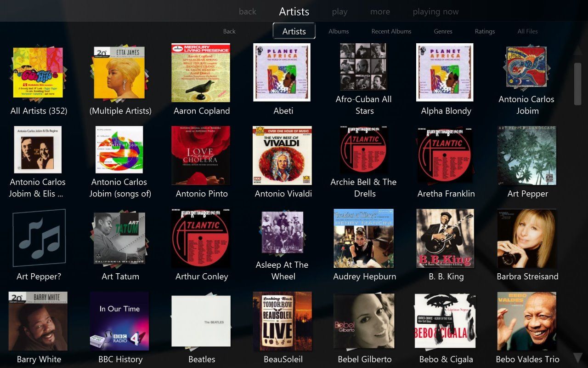Open Barry White album cover
588x368 pixels.
[38, 321]
